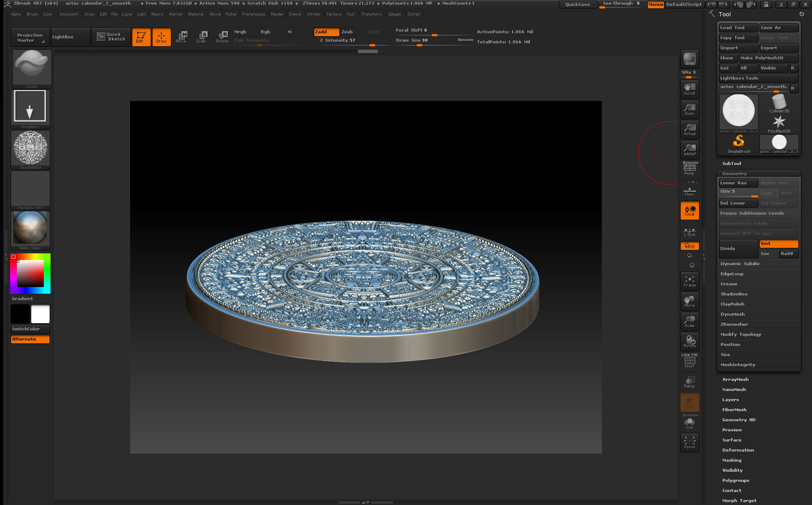Activate Draw mode button
This screenshot has width=812, height=505.
[161, 37]
